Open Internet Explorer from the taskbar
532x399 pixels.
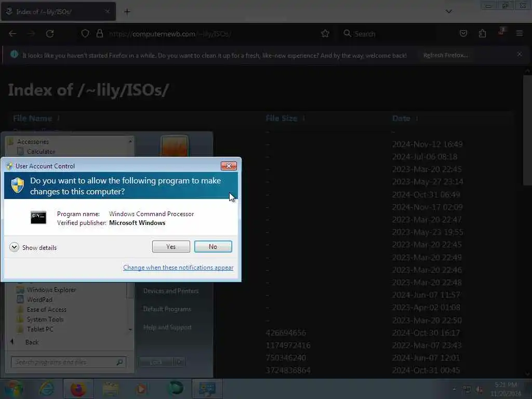tap(46, 389)
